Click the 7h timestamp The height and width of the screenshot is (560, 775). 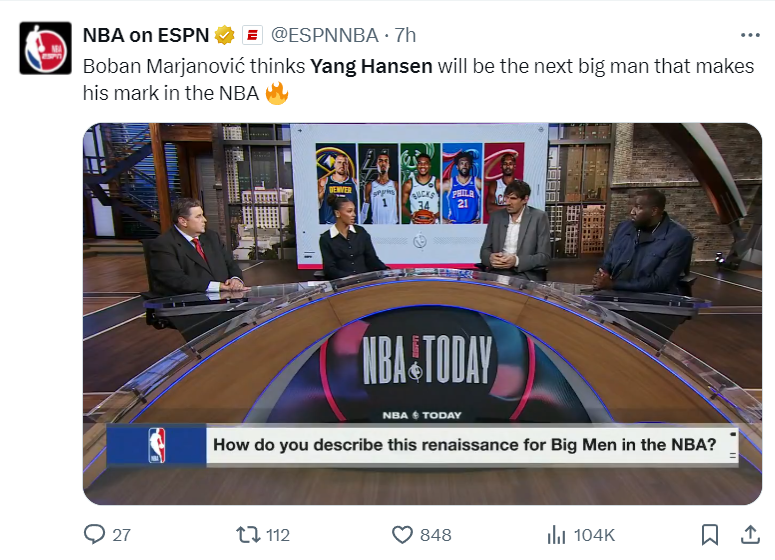point(406,36)
